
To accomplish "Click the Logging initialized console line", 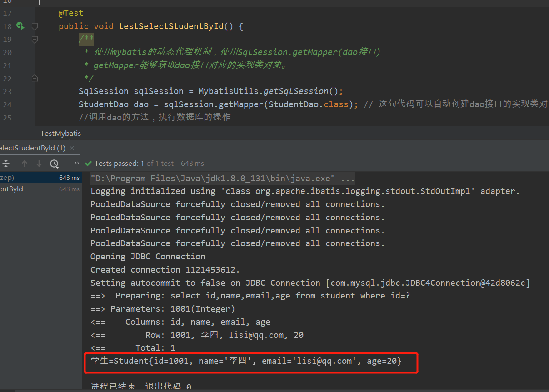I will click(305, 191).
